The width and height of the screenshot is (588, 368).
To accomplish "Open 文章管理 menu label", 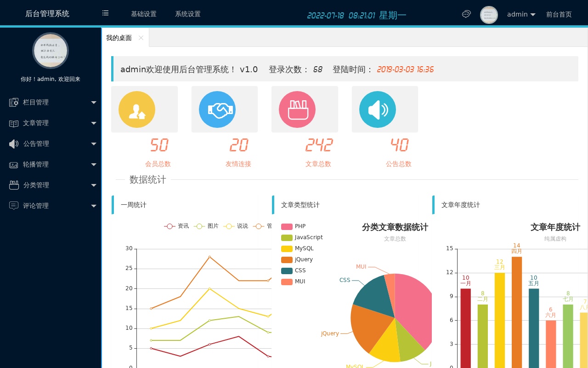I will tap(36, 123).
